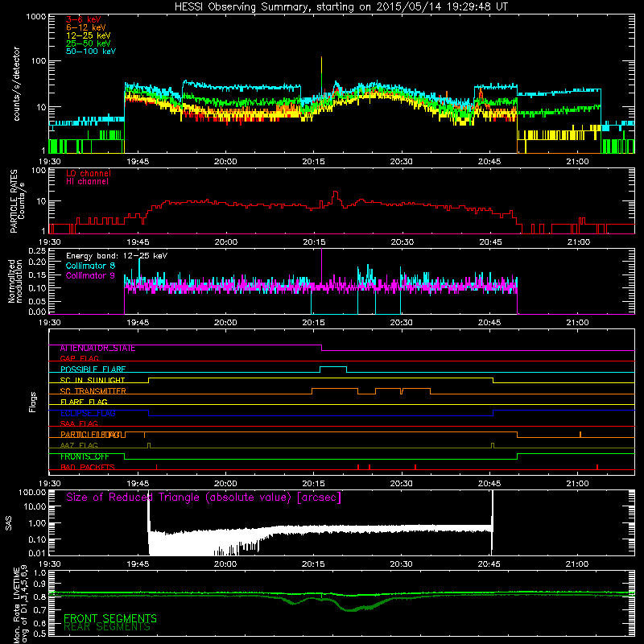
Task: Select the 6-12 keV legend label
Action: (x=86, y=27)
